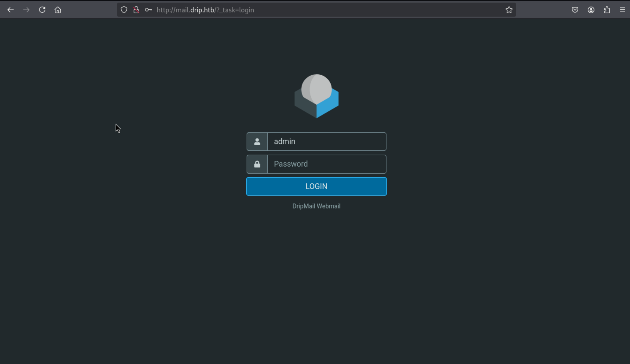Open saved logins key icon

149,10
